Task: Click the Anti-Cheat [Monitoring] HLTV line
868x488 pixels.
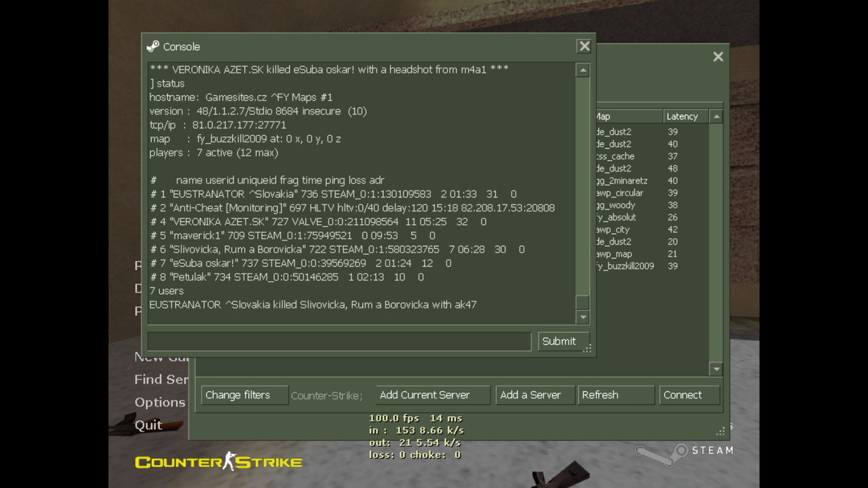Action: click(352, 207)
